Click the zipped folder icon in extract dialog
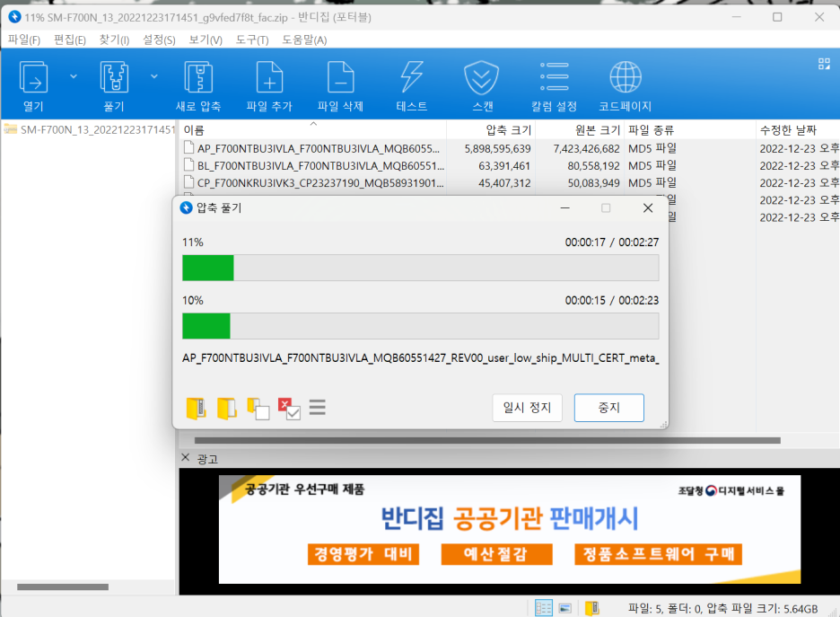The image size is (840, 617). 196,409
